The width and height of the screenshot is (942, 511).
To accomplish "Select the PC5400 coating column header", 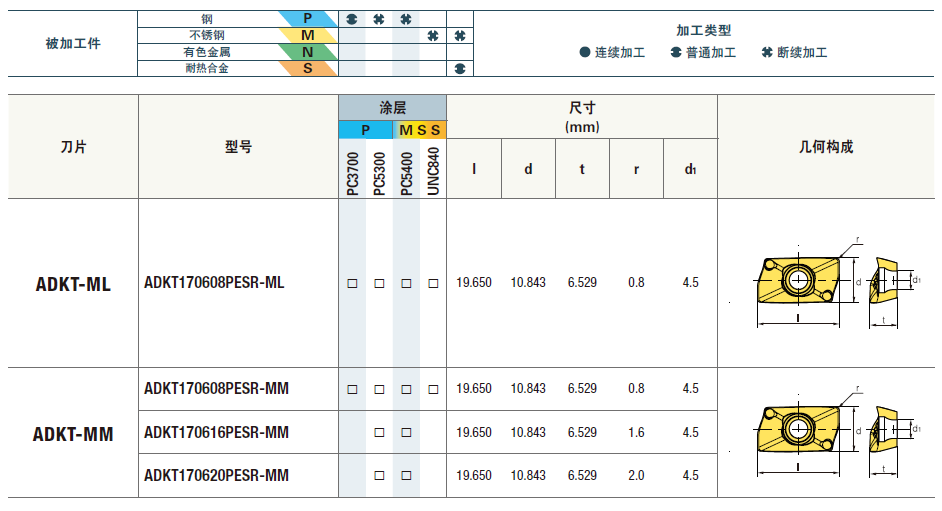I will (x=407, y=173).
